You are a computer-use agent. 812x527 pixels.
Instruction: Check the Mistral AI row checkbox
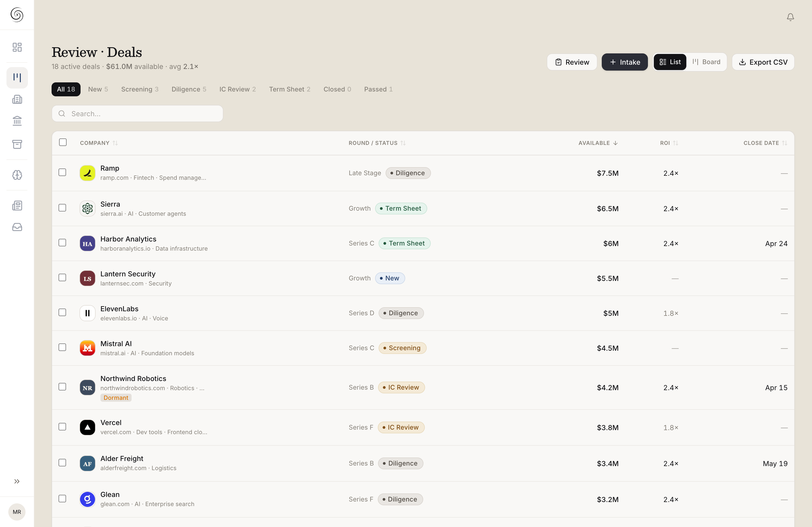pos(63,347)
